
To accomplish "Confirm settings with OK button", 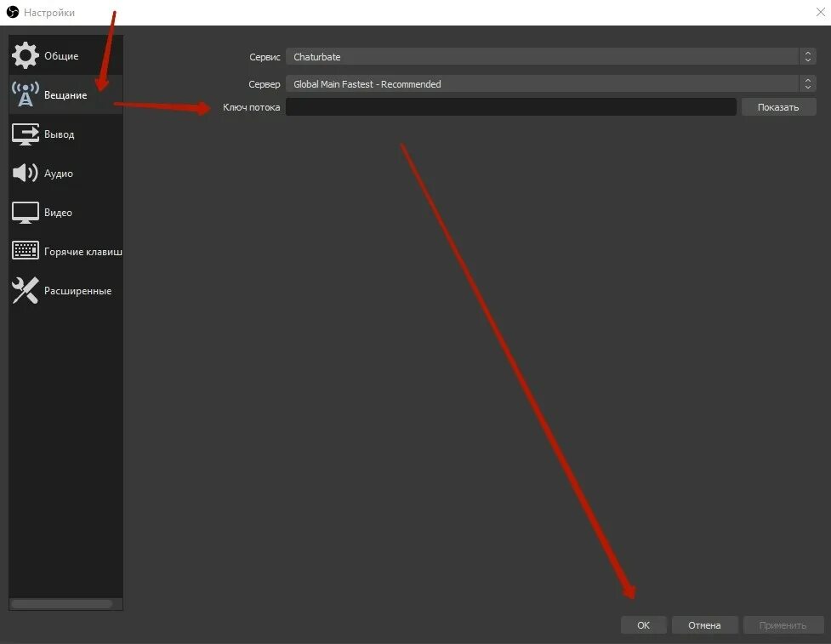I will [643, 625].
